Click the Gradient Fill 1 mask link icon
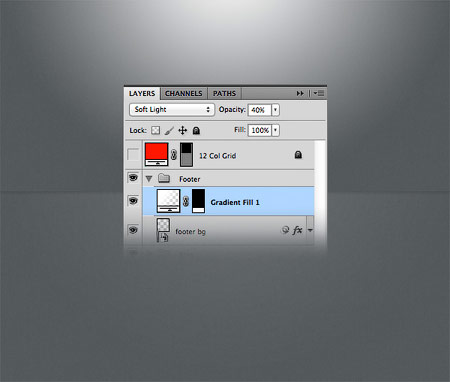Viewport: 450px width, 382px height. click(186, 201)
